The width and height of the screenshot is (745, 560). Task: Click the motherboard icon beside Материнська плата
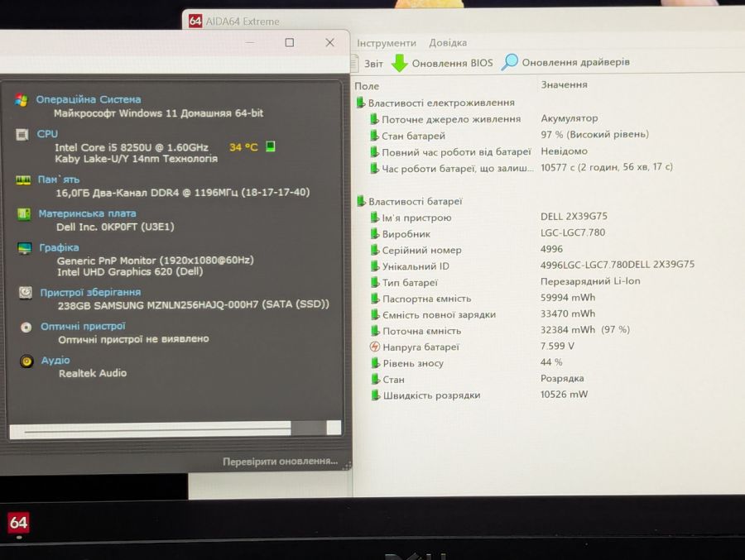(24, 214)
